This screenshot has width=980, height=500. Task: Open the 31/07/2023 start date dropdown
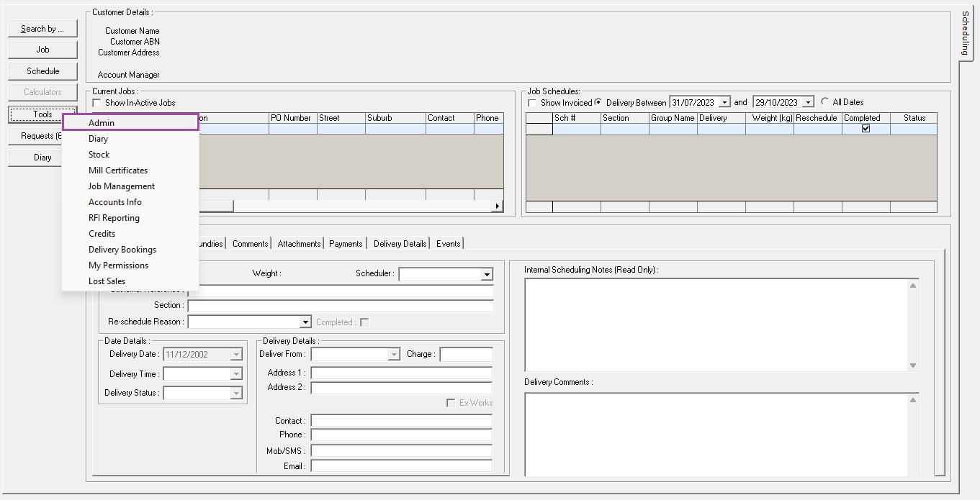(x=724, y=103)
